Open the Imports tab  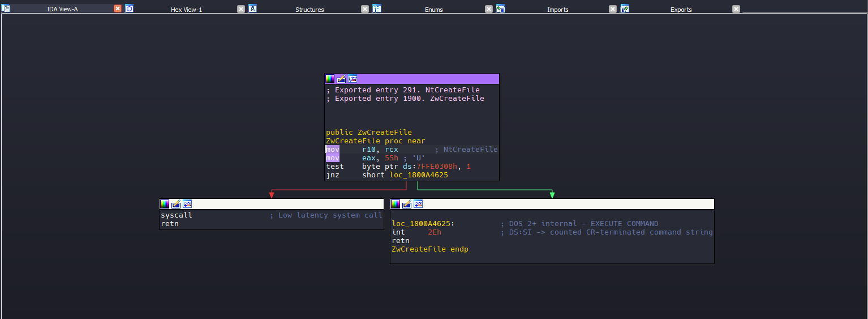[x=557, y=9]
